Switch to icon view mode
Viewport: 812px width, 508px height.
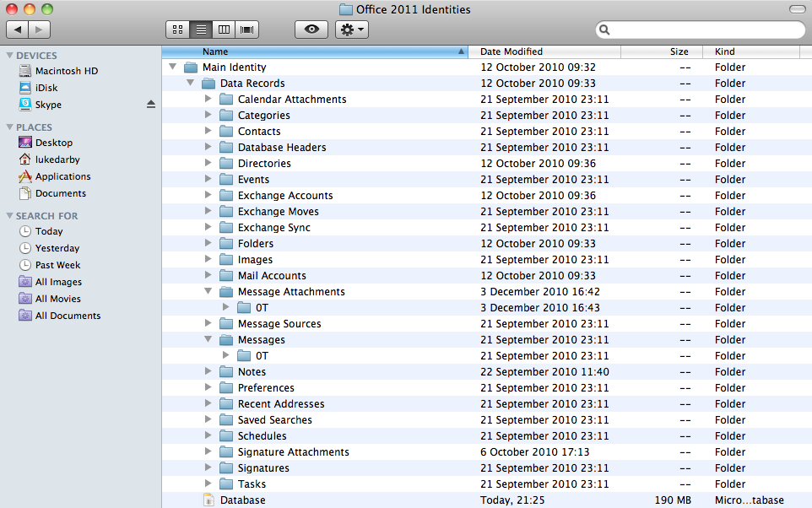(x=178, y=30)
